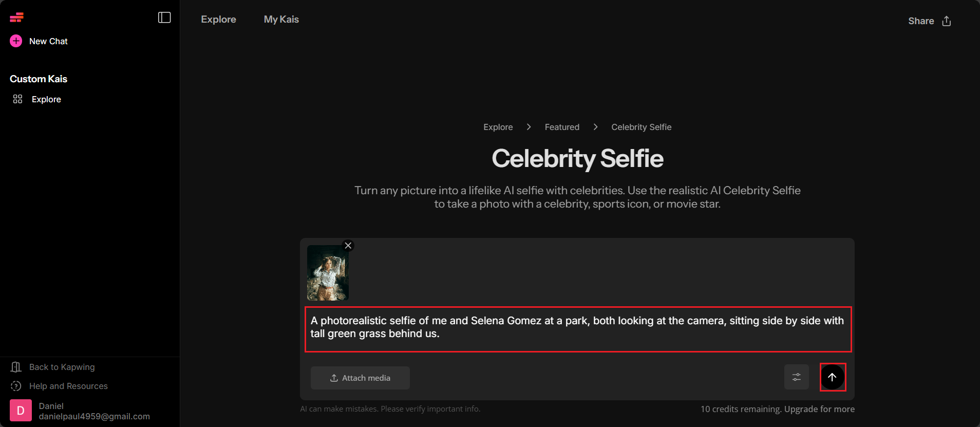Switch to the Explore top tab

(218, 20)
